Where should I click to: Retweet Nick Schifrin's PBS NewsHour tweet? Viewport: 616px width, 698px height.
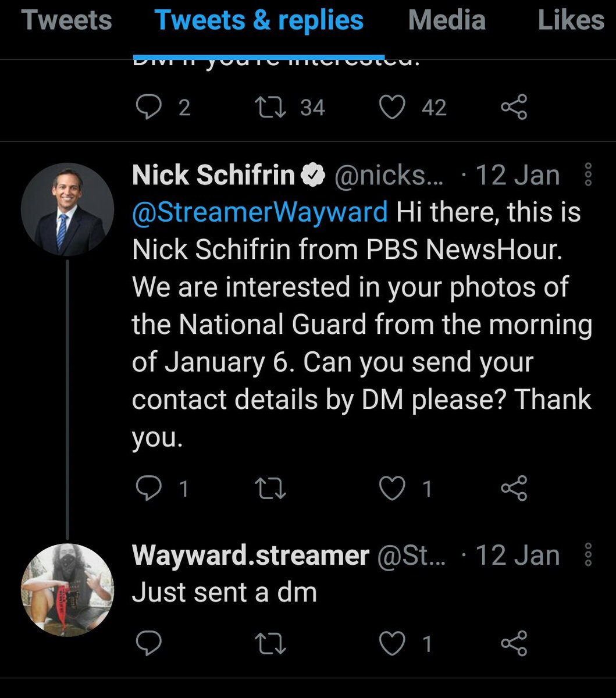[271, 489]
